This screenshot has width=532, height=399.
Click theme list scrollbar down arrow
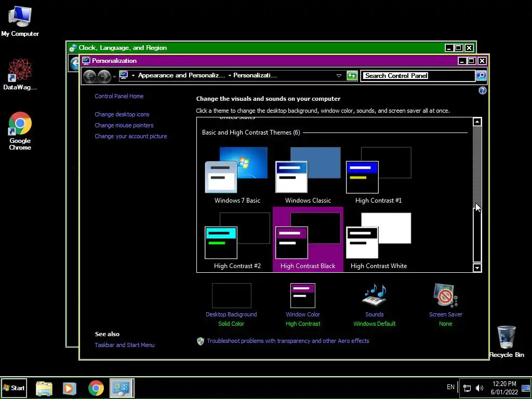pos(477,268)
